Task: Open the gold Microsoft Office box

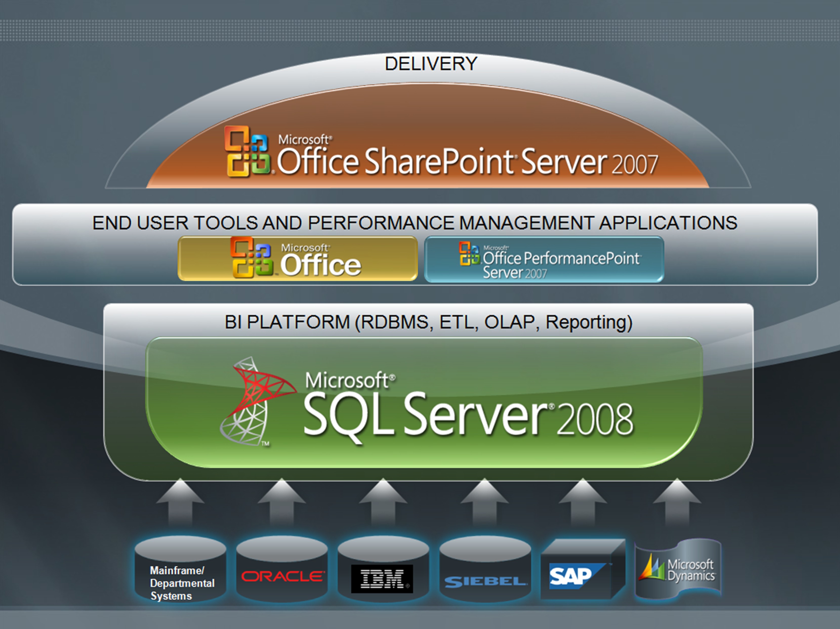Action: coord(298,259)
